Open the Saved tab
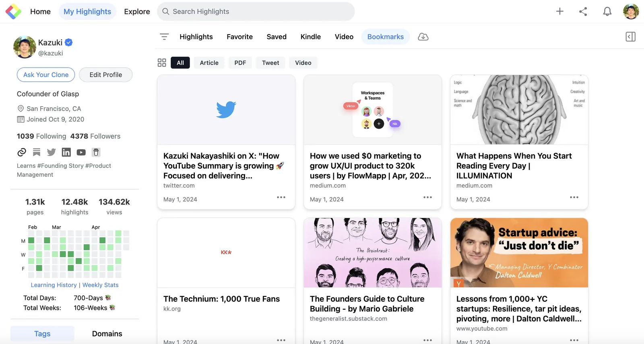The height and width of the screenshot is (344, 644). point(277,37)
